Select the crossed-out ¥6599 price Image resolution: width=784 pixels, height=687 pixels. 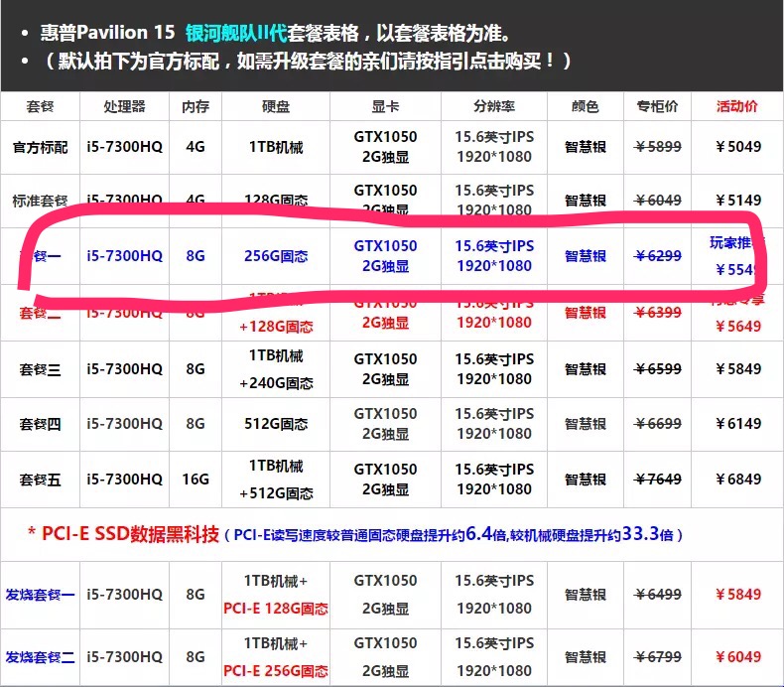tap(658, 369)
